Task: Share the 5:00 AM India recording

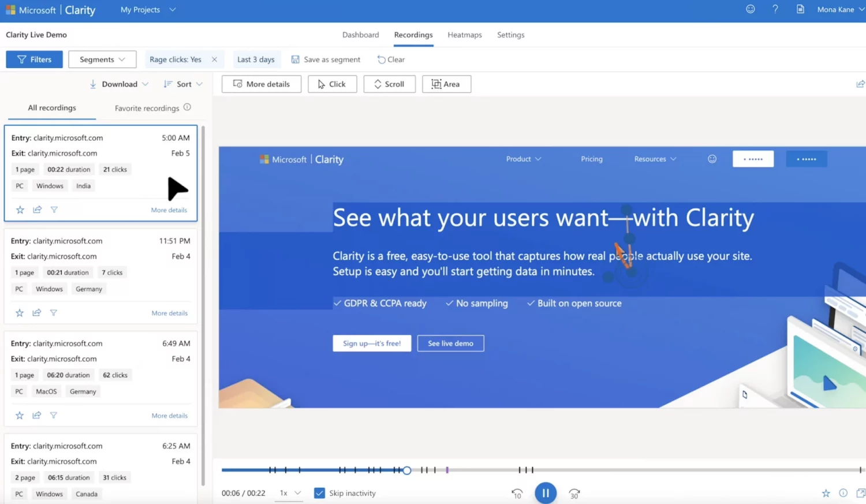Action: click(37, 210)
